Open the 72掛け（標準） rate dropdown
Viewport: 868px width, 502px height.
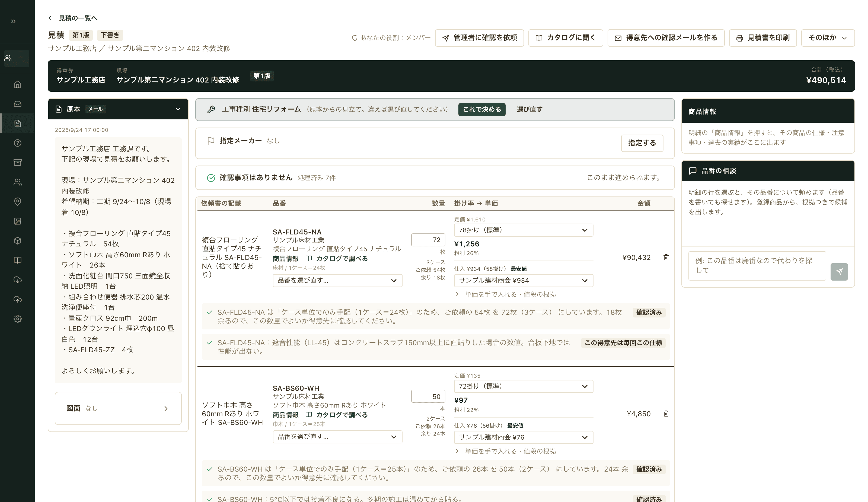pyautogui.click(x=523, y=386)
